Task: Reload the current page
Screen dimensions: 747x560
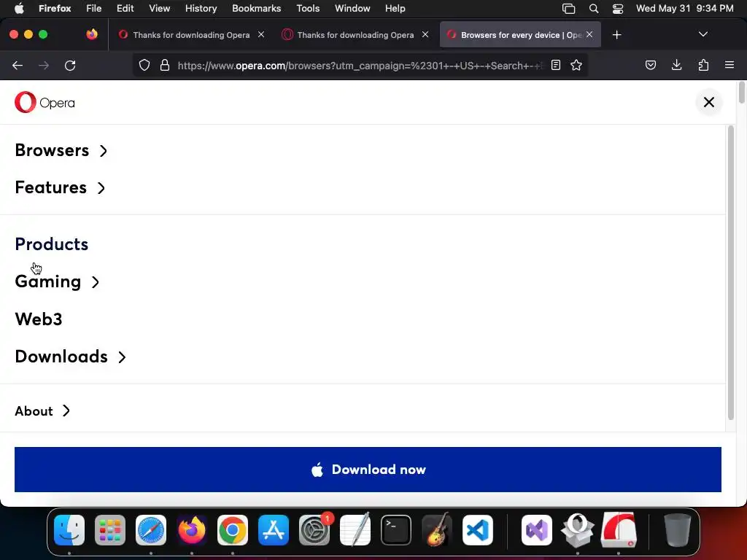Action: [70, 65]
